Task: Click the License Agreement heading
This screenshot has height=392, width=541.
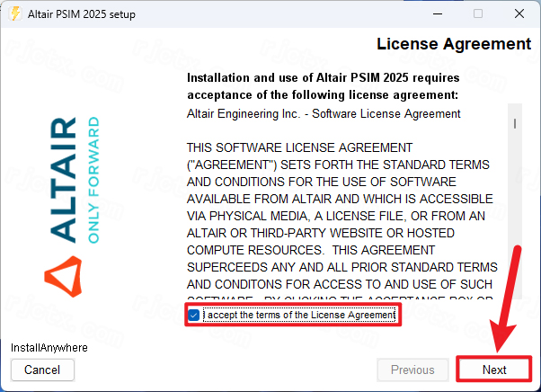Action: tap(453, 44)
